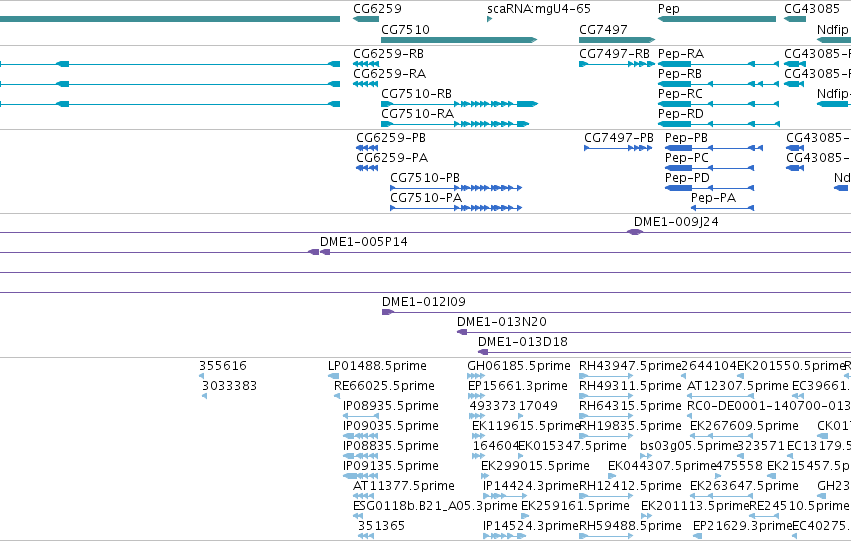The image size is (851, 541).
Task: Click the scaRNA:mgU4-65 gene label
Action: 539,9
